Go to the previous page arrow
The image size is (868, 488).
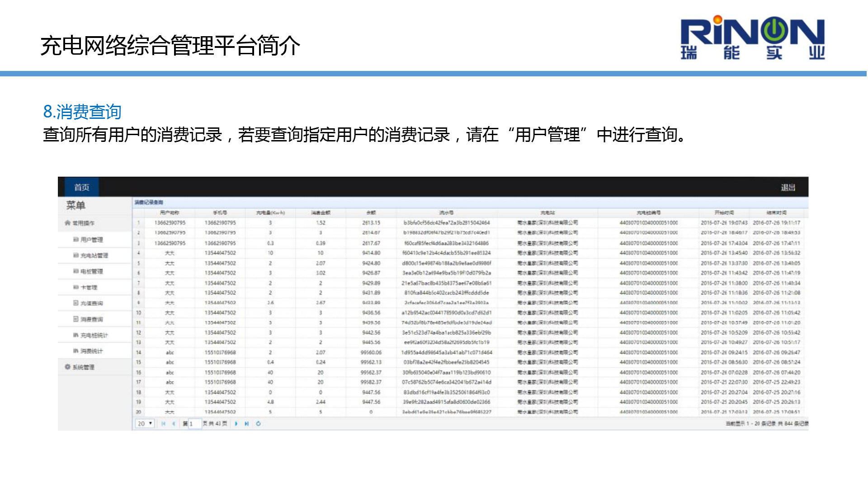[x=174, y=424]
